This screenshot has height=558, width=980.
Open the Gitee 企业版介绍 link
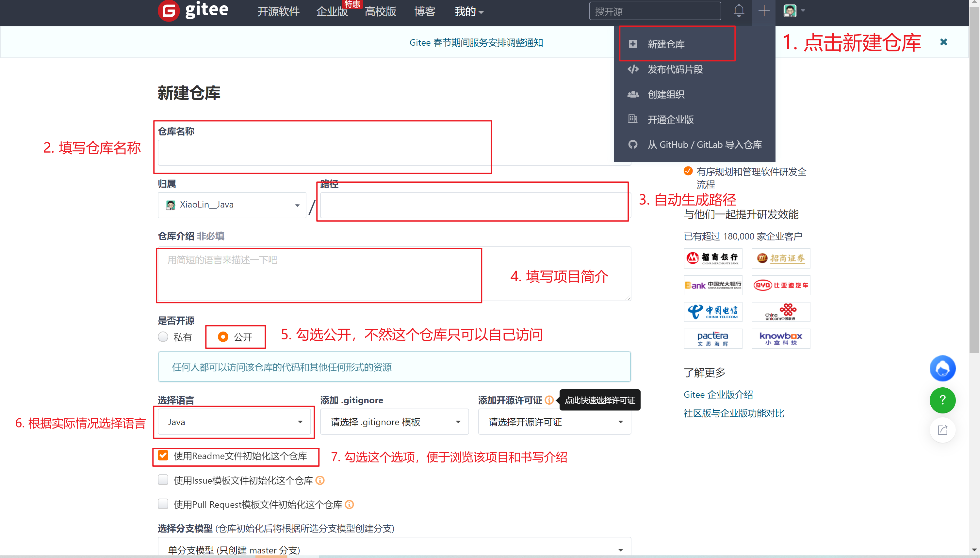point(718,395)
